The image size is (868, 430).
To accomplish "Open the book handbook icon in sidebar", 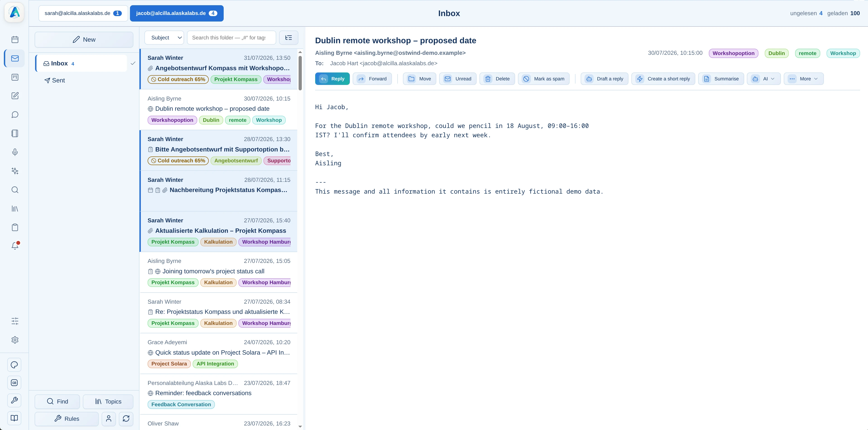I will (14, 418).
